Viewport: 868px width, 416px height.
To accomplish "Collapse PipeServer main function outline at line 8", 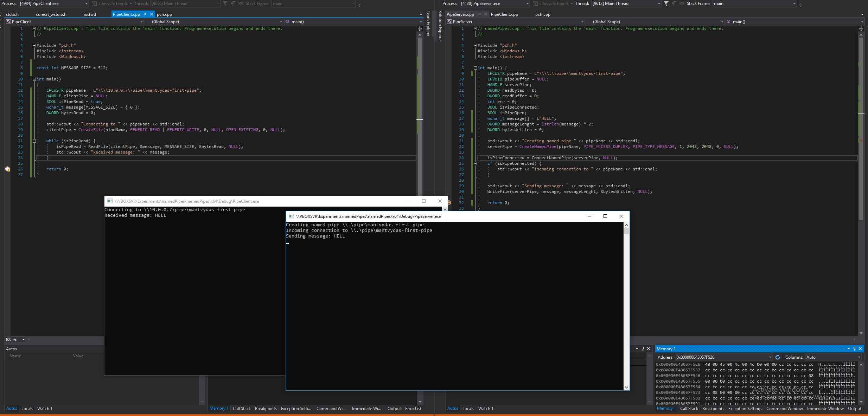I will (x=475, y=68).
